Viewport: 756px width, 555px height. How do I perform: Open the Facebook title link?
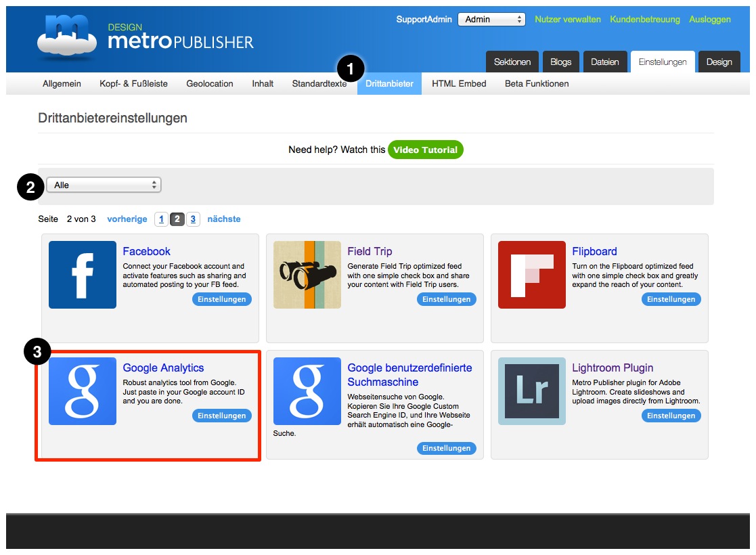(147, 251)
